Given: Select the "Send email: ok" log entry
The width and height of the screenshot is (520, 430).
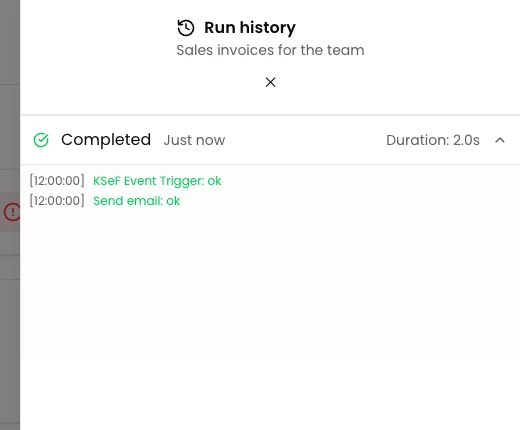Looking at the screenshot, I should click(x=137, y=201).
